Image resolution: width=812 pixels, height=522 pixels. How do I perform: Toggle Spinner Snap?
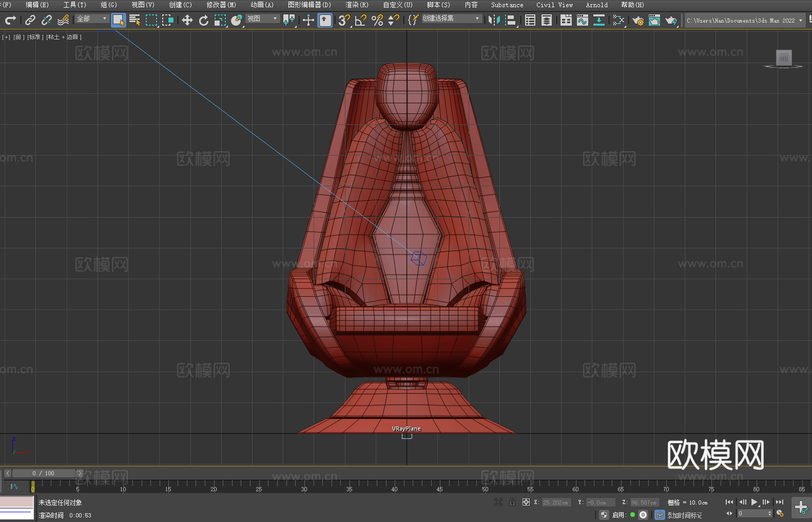[x=394, y=20]
